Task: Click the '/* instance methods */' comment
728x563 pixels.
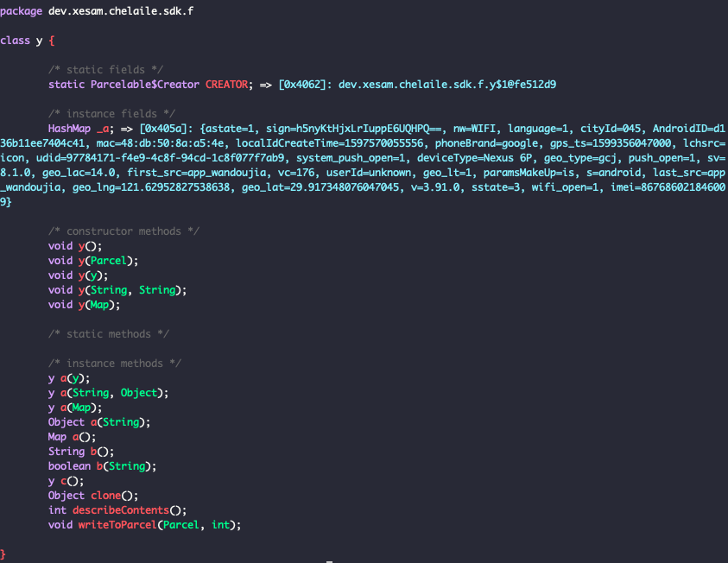Action: coord(115,364)
